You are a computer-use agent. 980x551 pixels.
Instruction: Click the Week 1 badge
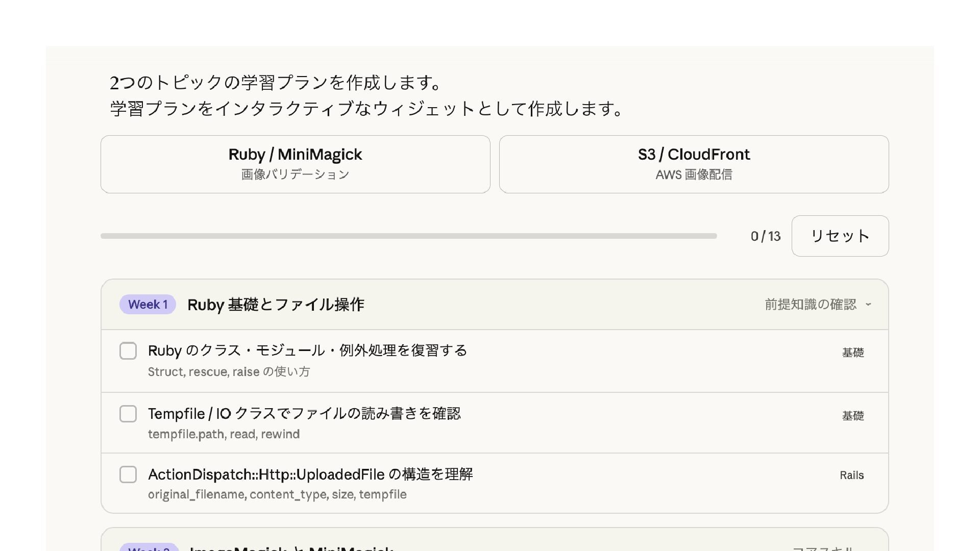148,305
